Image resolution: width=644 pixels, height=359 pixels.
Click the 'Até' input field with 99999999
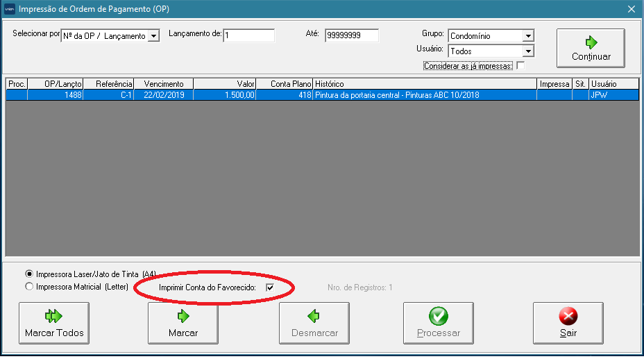351,35
